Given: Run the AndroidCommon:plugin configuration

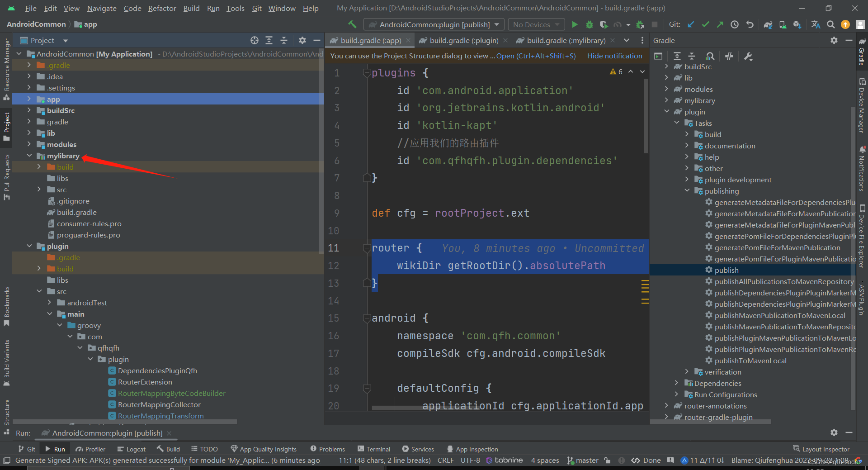Looking at the screenshot, I should pyautogui.click(x=575, y=24).
